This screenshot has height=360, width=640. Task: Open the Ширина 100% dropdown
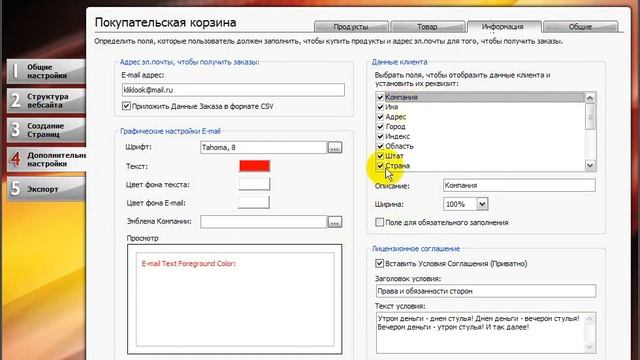pyautogui.click(x=482, y=204)
